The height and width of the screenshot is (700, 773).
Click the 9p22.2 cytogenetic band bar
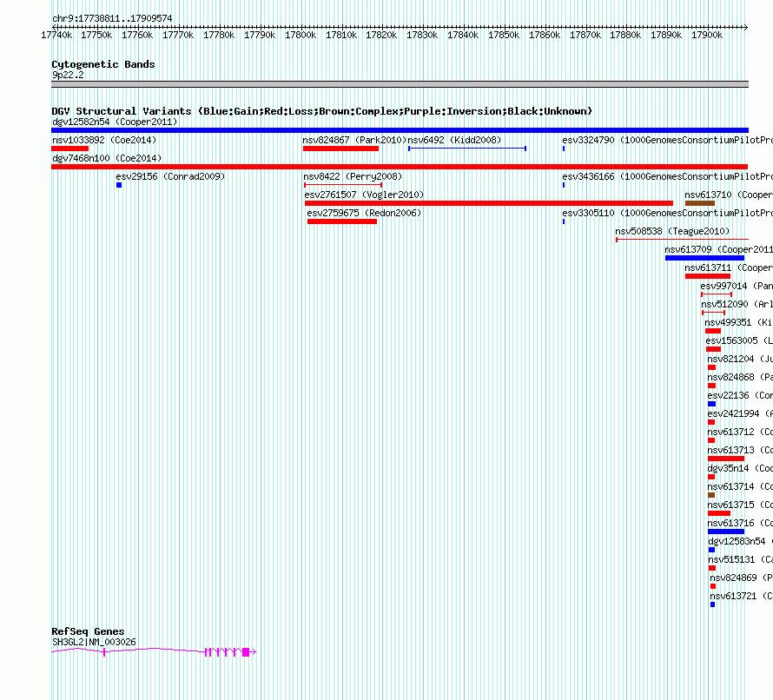[400, 84]
